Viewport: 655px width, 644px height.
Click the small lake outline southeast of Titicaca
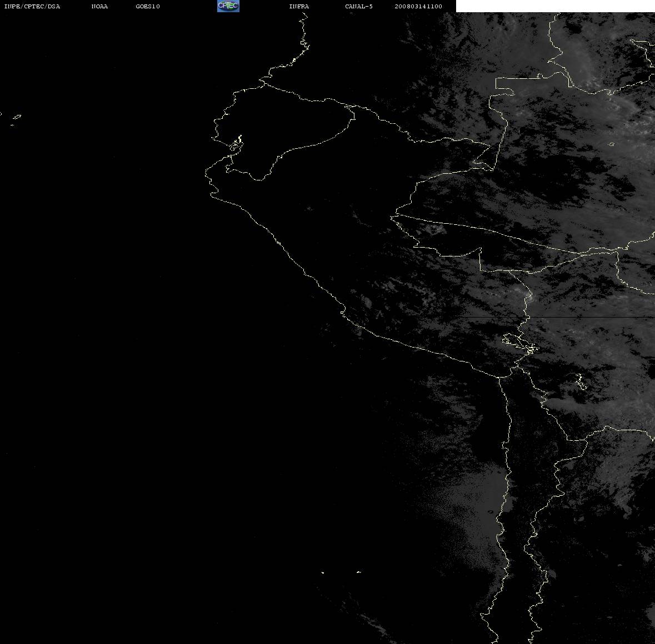pyautogui.click(x=581, y=381)
